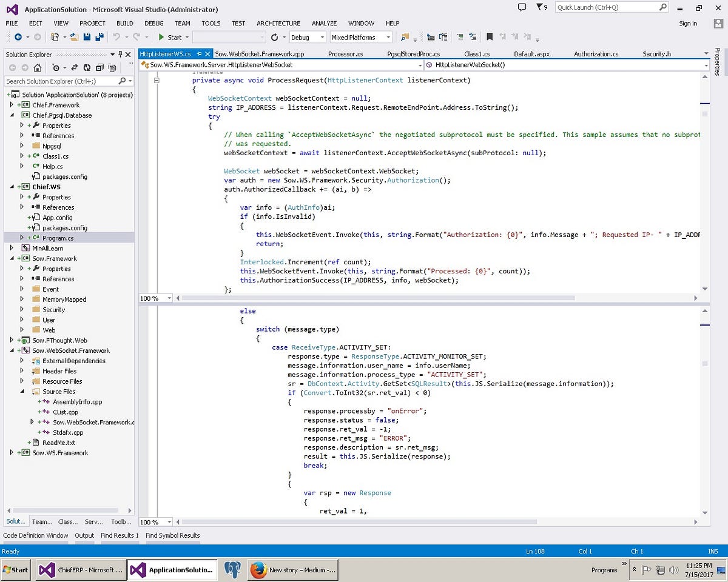Click the Quick Launch search box
Viewport: 728px width, 582px height.
(605, 7)
